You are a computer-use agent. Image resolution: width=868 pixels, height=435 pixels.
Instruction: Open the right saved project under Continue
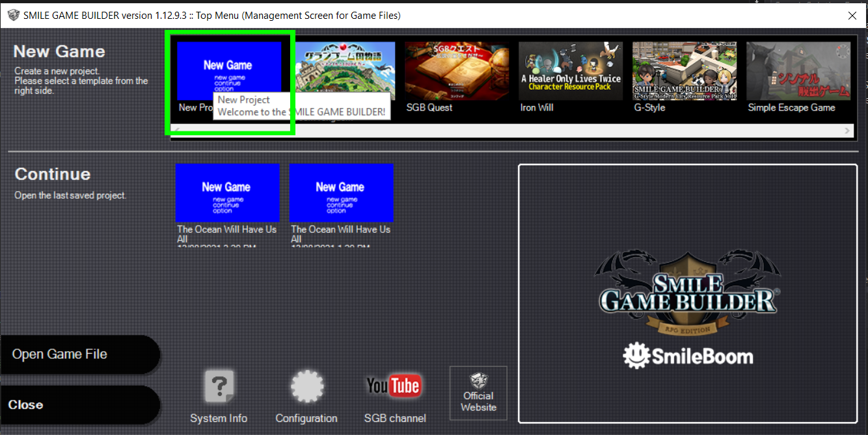pyautogui.click(x=341, y=193)
